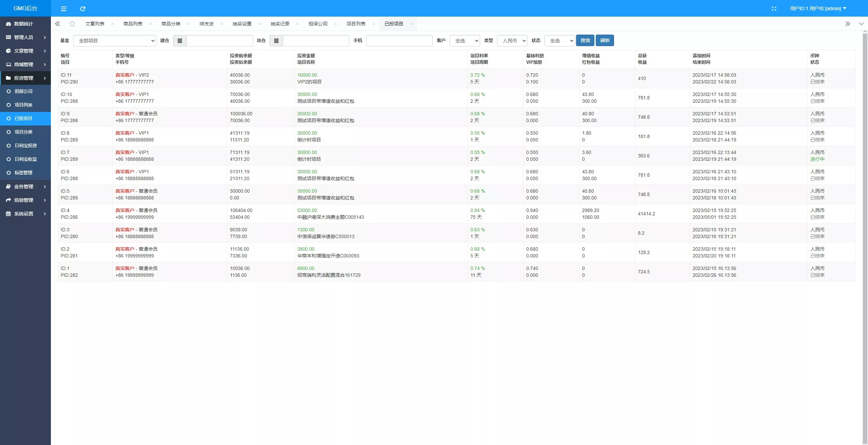Open the 客户 全选 dropdown

(x=465, y=41)
